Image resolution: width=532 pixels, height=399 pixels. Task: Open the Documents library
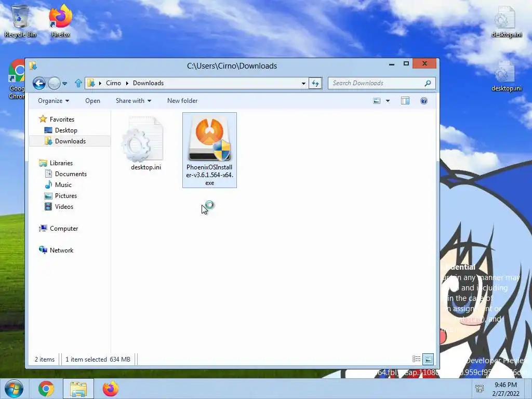click(71, 174)
